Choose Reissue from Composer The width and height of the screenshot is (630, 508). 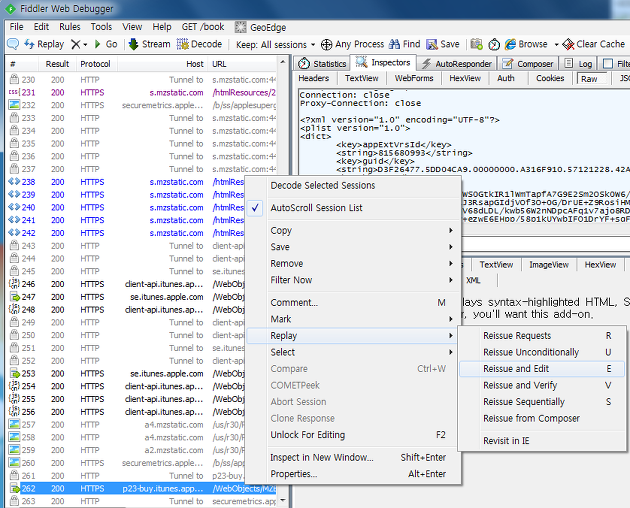point(542,418)
